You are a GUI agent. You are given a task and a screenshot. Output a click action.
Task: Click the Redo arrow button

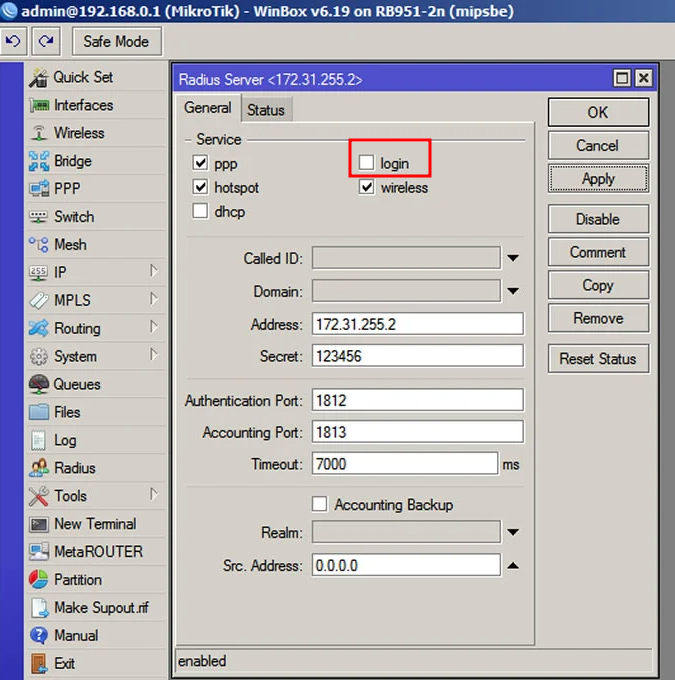pos(46,41)
